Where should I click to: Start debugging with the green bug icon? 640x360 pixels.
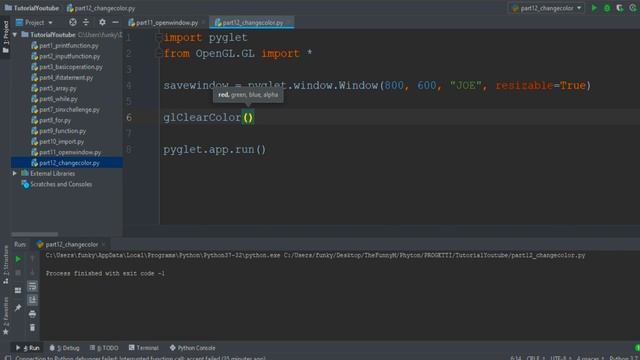click(x=607, y=8)
